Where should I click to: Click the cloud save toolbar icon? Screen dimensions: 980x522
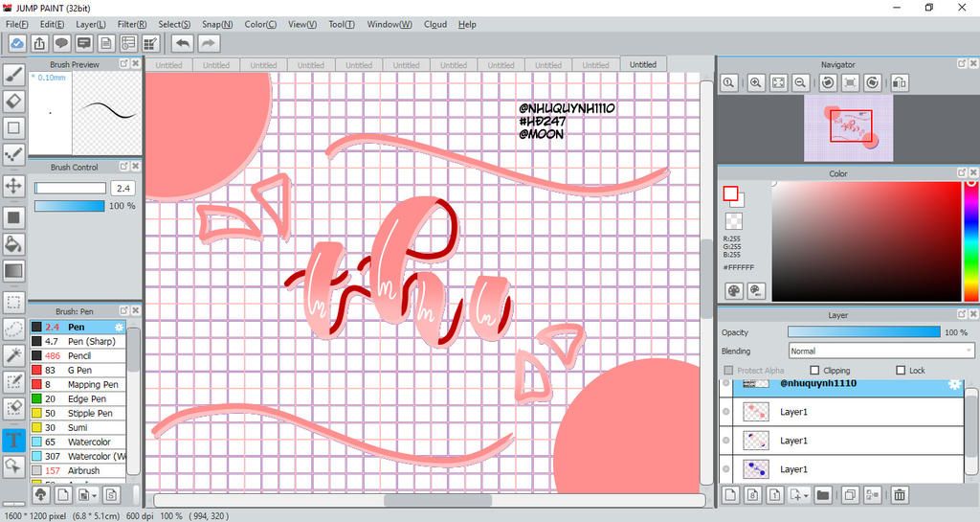17,43
